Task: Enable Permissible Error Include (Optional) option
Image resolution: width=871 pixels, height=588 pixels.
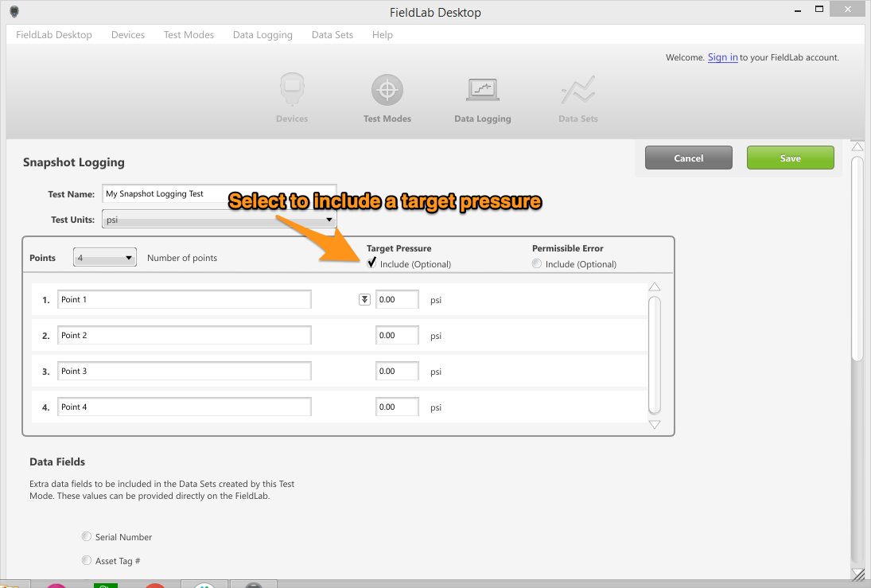Action: [537, 263]
